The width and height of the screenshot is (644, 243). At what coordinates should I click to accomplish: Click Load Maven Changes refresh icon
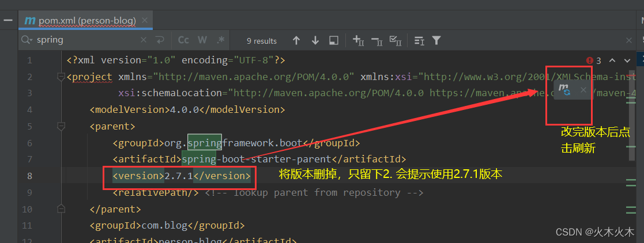point(565,90)
